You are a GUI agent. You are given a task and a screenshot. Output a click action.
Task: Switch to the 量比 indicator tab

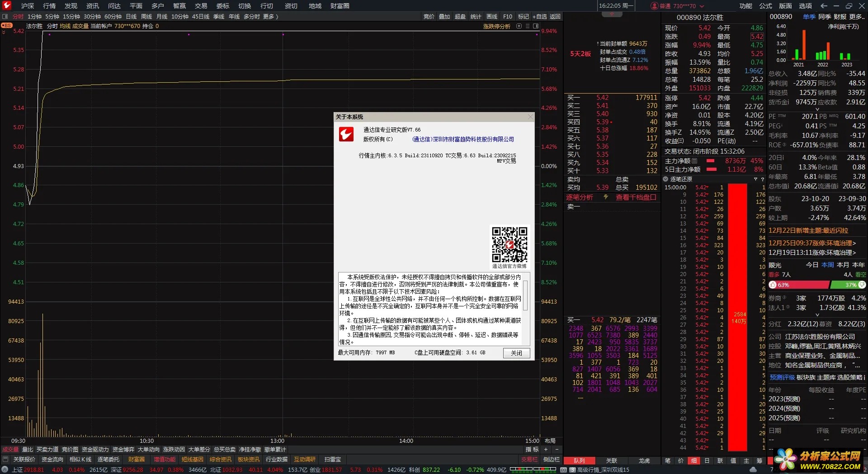[28, 450]
